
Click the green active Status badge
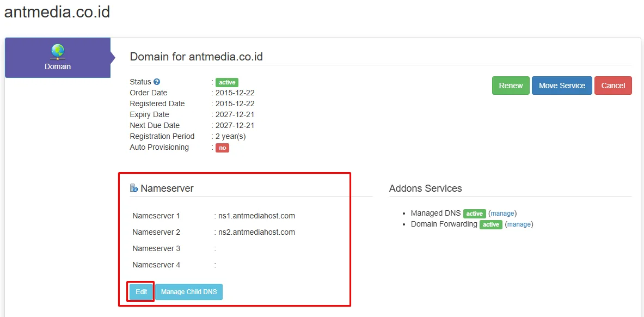(227, 82)
